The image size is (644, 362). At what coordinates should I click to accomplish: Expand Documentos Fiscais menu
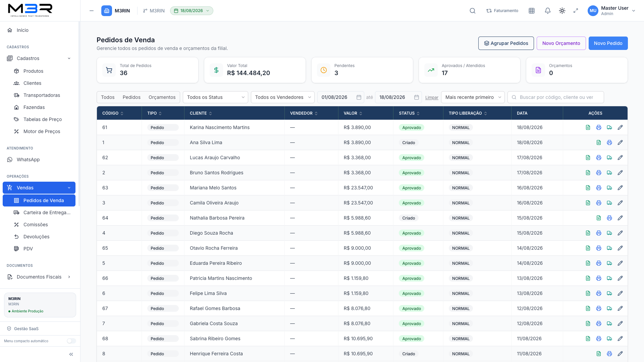pos(40,277)
